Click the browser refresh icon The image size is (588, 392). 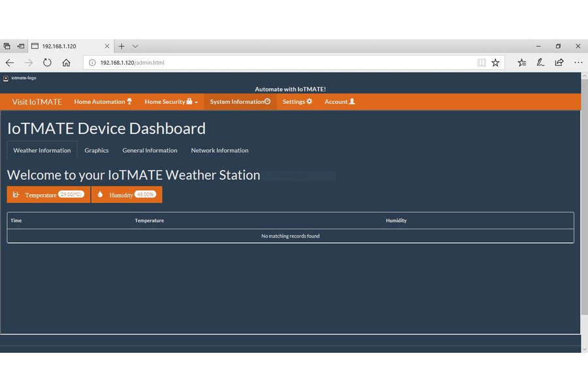(x=47, y=63)
